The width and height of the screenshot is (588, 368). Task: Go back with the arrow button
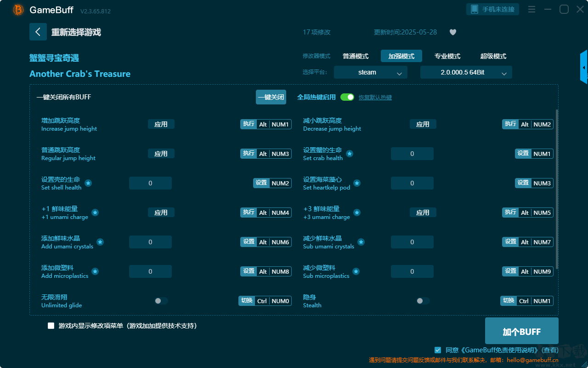coord(38,32)
